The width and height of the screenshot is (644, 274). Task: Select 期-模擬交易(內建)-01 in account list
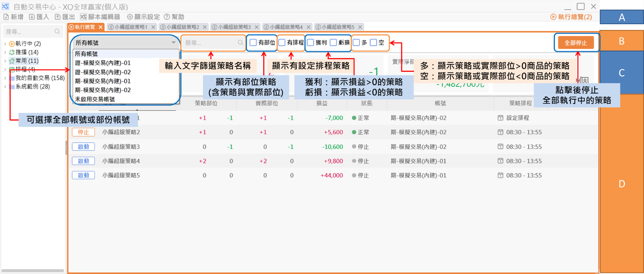[103, 81]
